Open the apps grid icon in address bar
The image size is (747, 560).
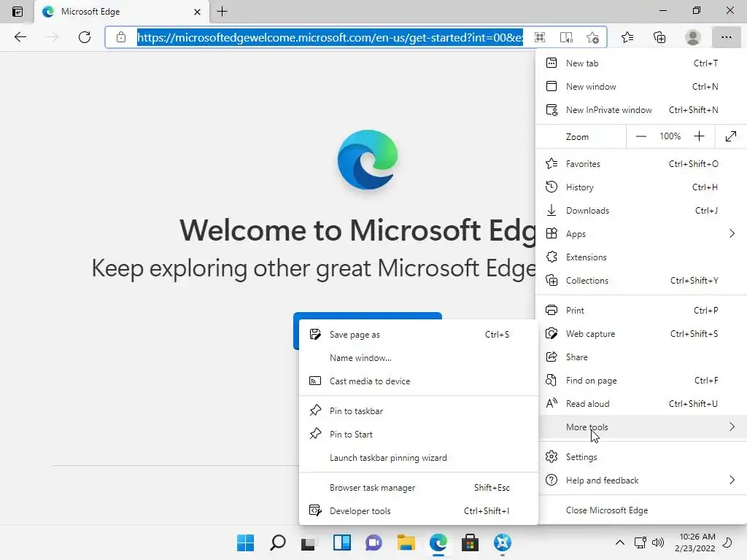pos(540,37)
